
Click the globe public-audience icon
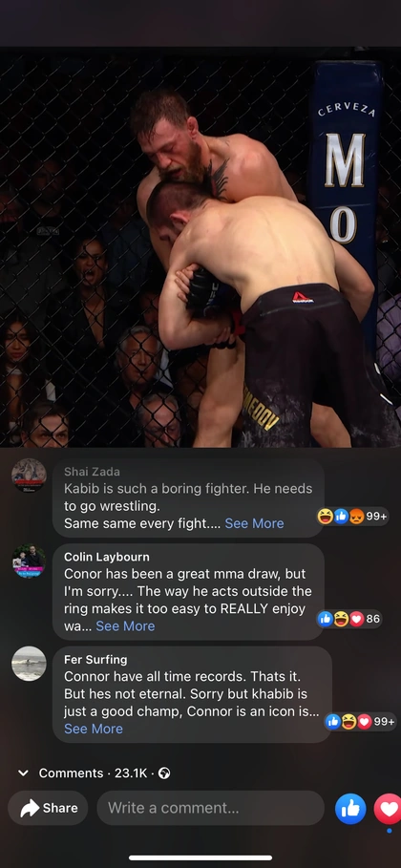[x=164, y=773]
